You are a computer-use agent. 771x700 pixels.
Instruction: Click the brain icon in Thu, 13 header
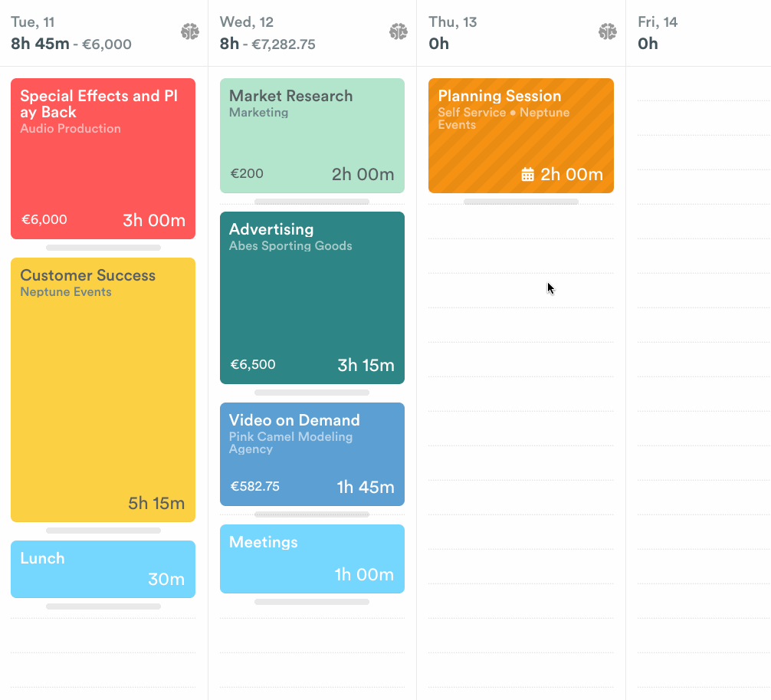point(607,31)
